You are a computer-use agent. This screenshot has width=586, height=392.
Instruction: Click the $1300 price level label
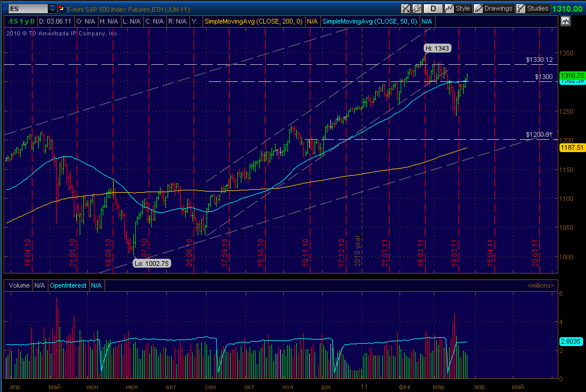tap(544, 77)
